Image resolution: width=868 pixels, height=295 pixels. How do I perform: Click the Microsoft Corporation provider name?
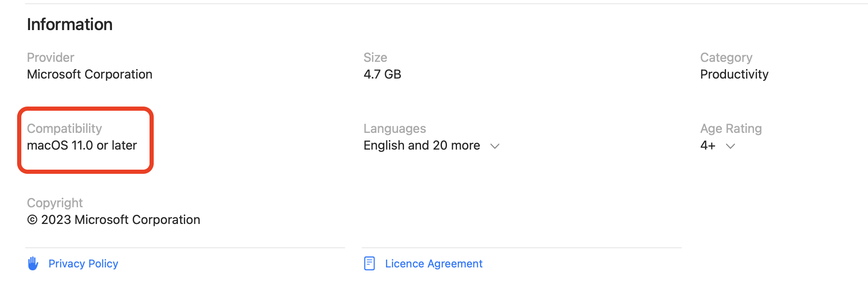pyautogui.click(x=89, y=74)
